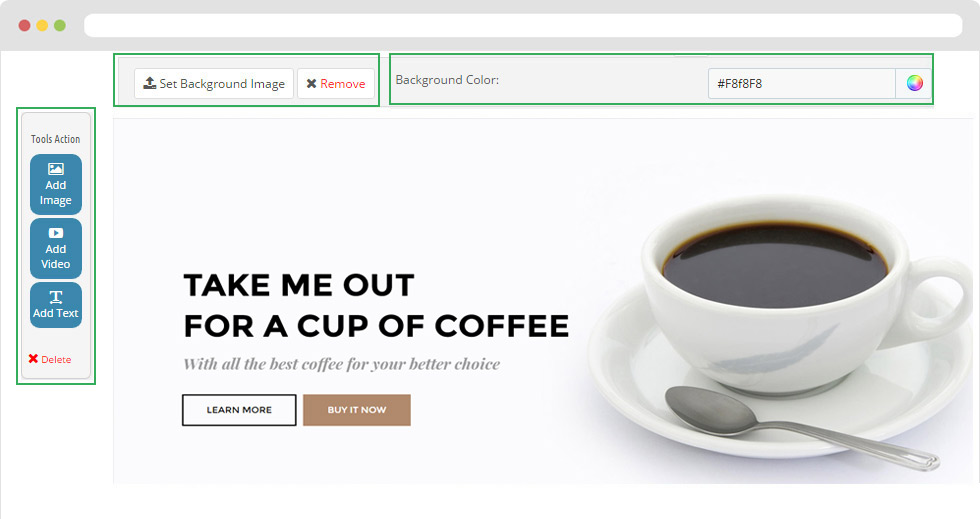Click the green browser window dot
The height and width of the screenshot is (519, 980).
(x=60, y=26)
